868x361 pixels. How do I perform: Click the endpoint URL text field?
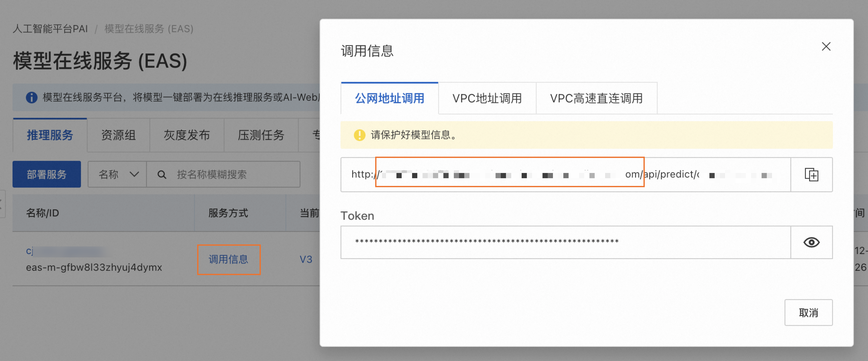565,174
